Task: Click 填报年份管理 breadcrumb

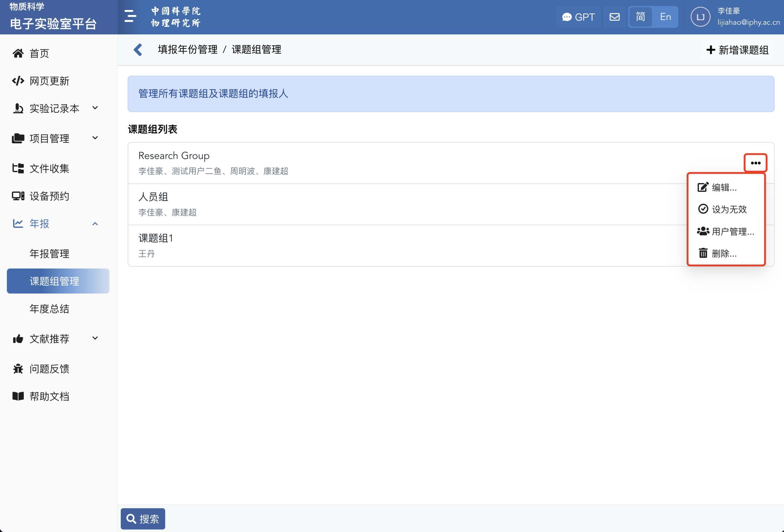Action: (188, 49)
